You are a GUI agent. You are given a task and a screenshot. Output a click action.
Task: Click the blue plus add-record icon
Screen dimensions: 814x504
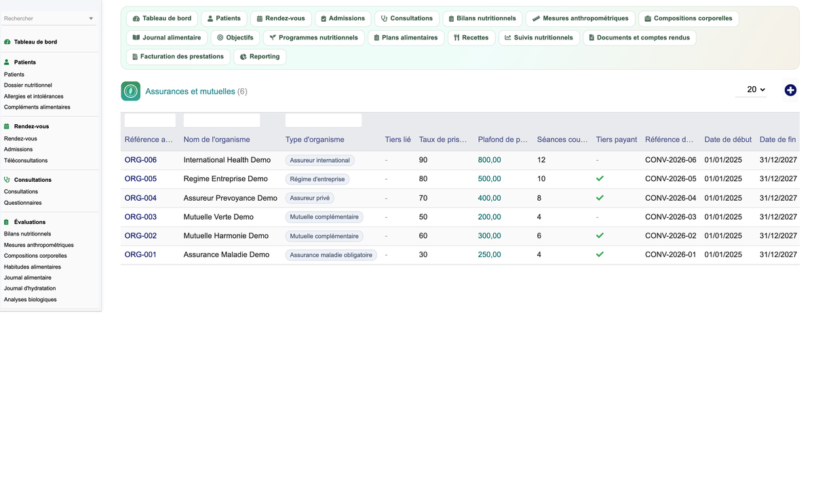click(790, 90)
